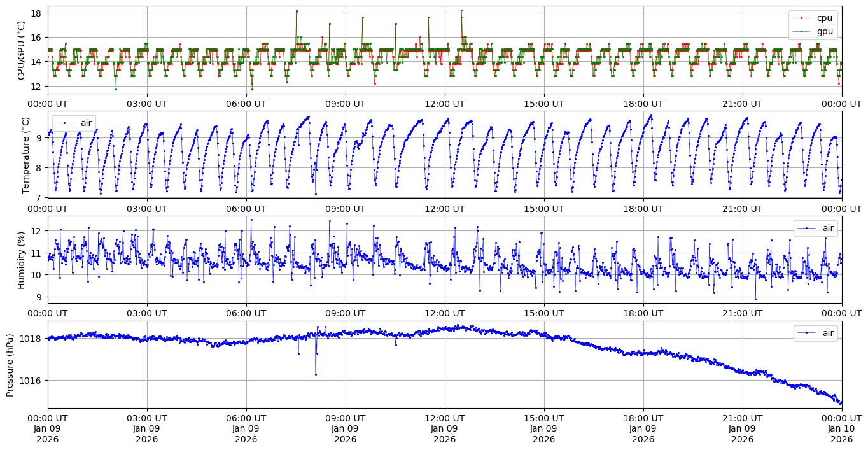Click the red cpu legend line marker
The image size is (868, 450).
coord(801,18)
